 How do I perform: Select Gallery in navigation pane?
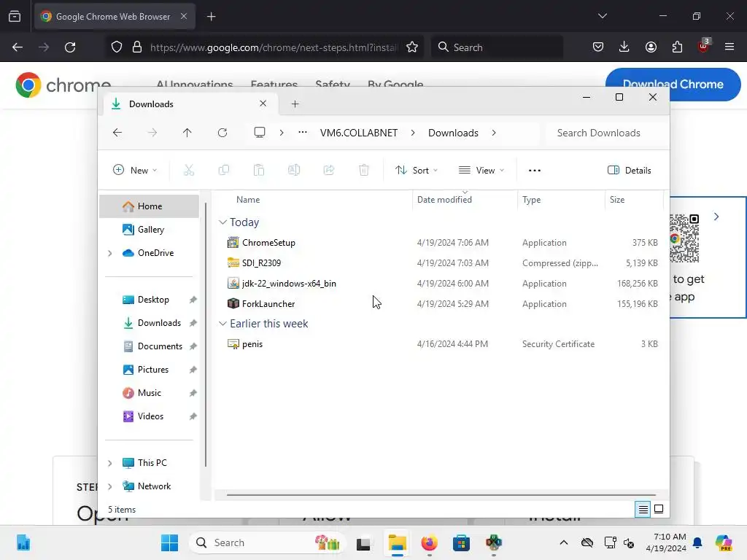click(149, 230)
